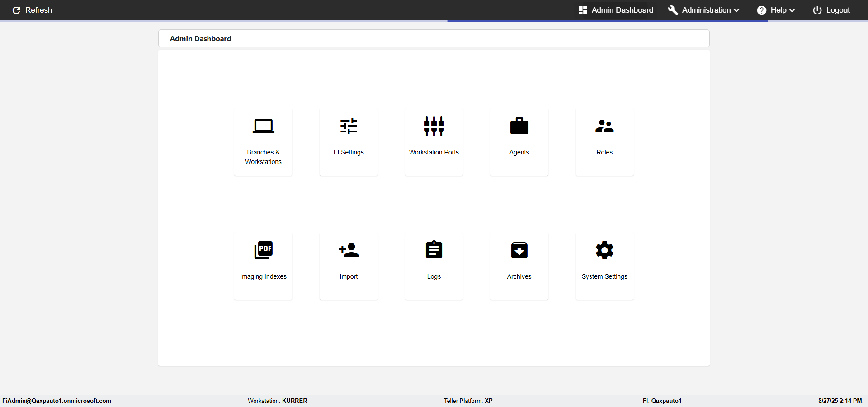Open the Logs clipboard icon
868x407 pixels.
[434, 250]
